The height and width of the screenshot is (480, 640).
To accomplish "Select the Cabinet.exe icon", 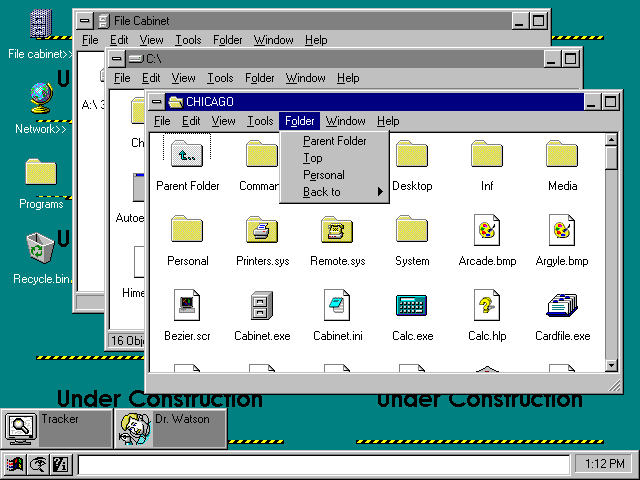I will click(x=262, y=305).
